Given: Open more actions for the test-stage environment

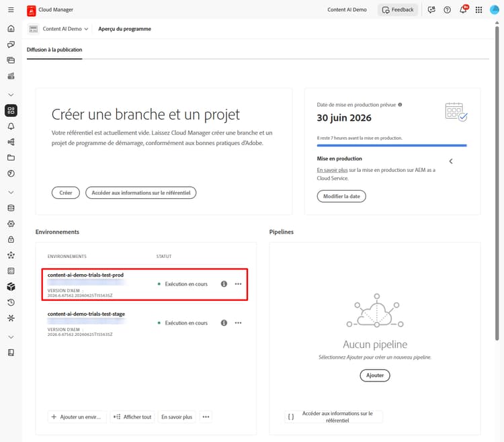Looking at the screenshot, I should point(238,323).
